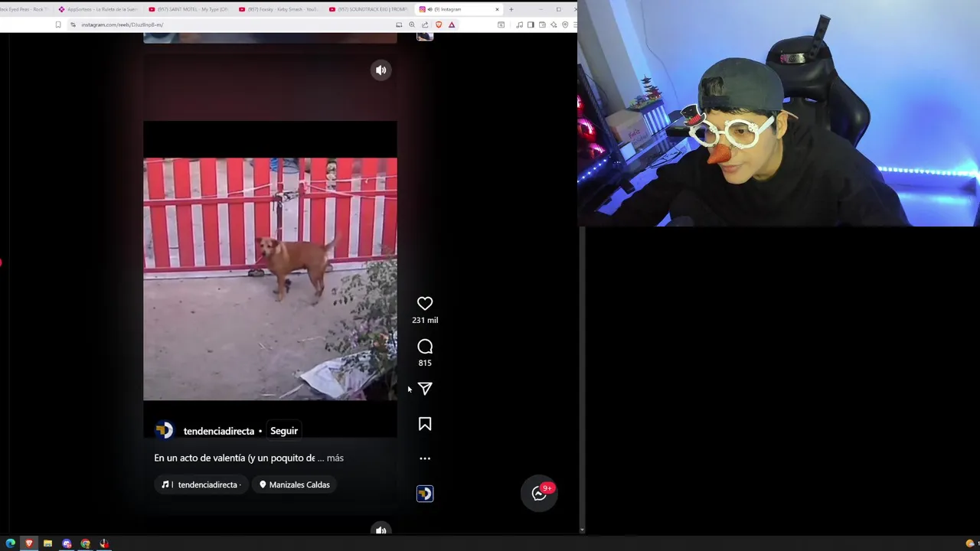Open the Leo AI sparkle icon

[554, 24]
